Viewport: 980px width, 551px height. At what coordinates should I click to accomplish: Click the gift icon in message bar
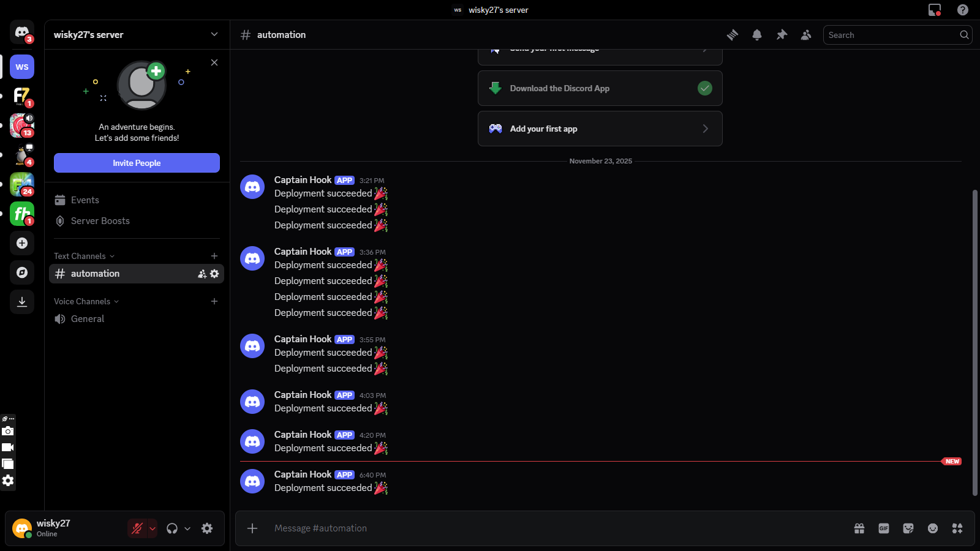(859, 528)
